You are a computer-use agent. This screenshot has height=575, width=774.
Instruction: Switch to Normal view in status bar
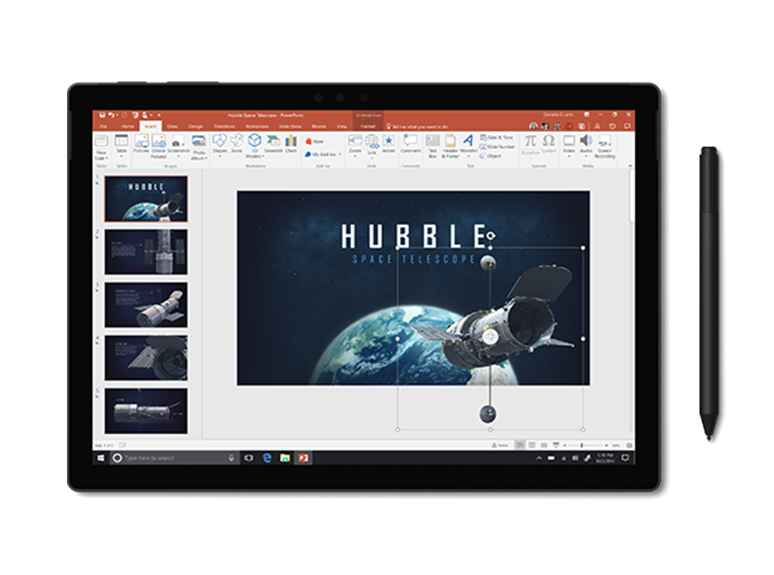coord(520,445)
